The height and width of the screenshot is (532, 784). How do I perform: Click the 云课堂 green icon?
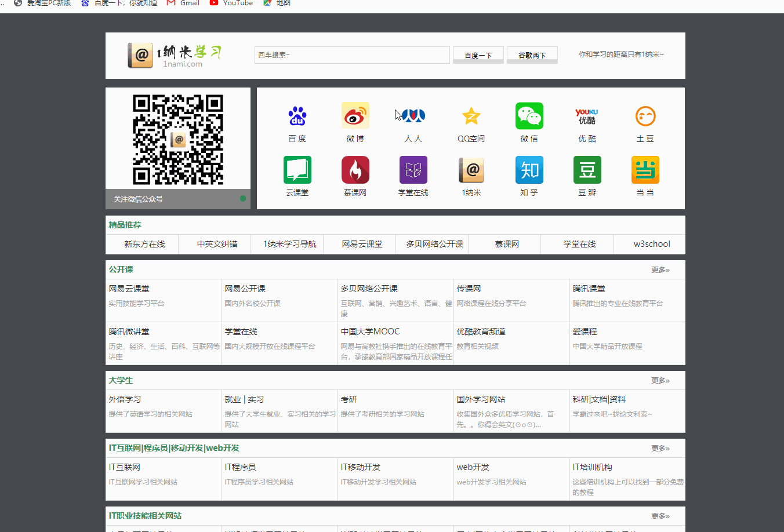(x=297, y=170)
